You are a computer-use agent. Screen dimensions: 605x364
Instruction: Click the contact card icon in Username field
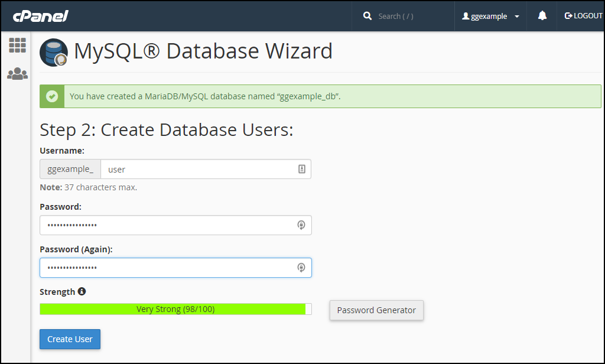click(x=302, y=169)
